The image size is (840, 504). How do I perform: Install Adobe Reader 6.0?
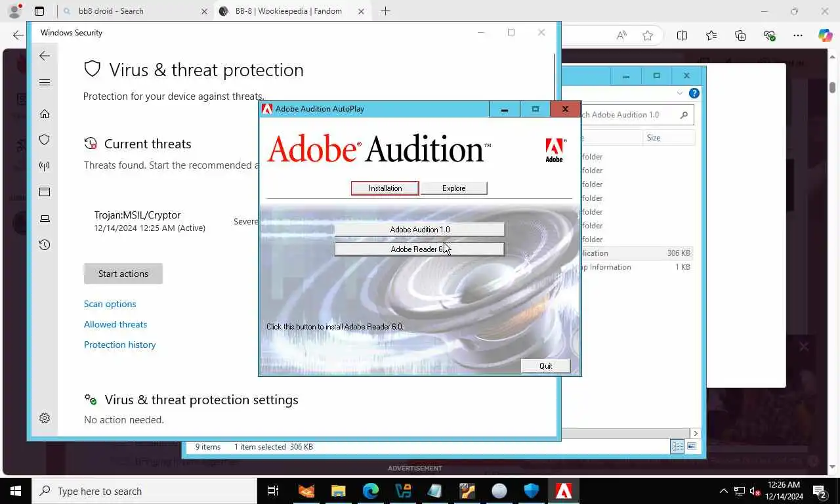pyautogui.click(x=419, y=249)
